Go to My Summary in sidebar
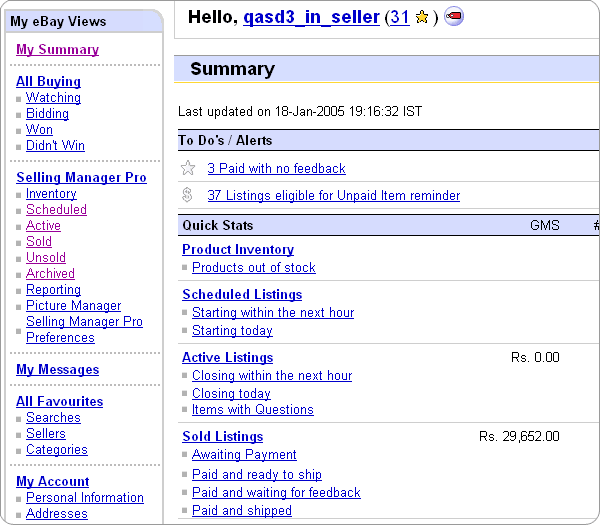 [x=57, y=50]
